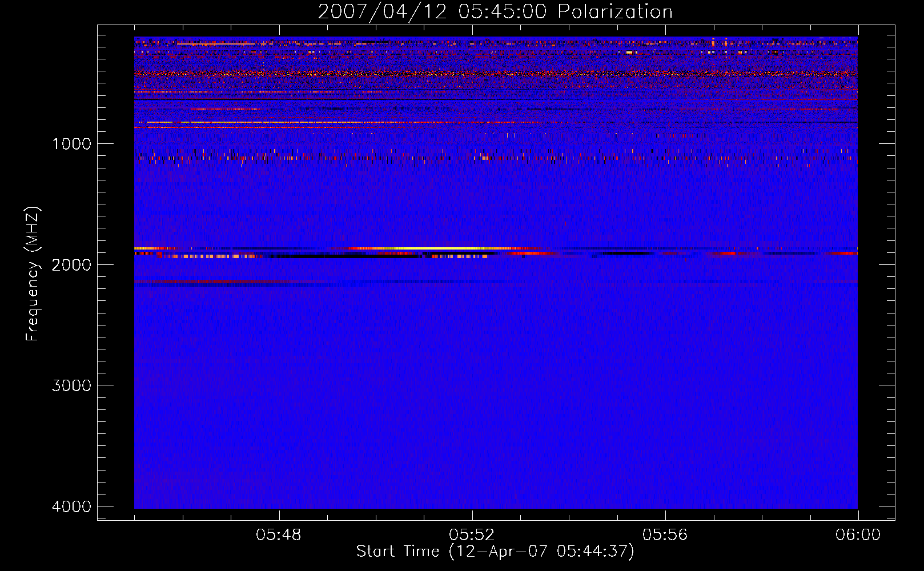The image size is (924, 571).
Task: Select the 4000 MHz frequency tick label
Action: [x=71, y=506]
